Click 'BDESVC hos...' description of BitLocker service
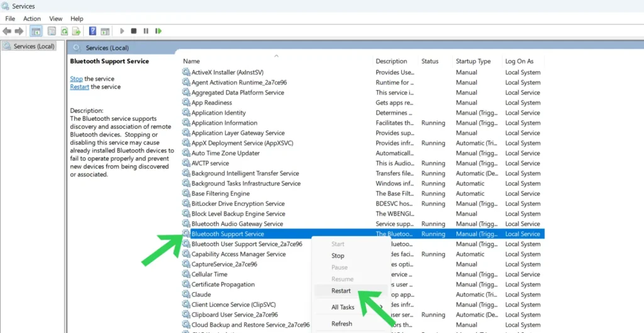The height and width of the screenshot is (333, 644). point(395,203)
